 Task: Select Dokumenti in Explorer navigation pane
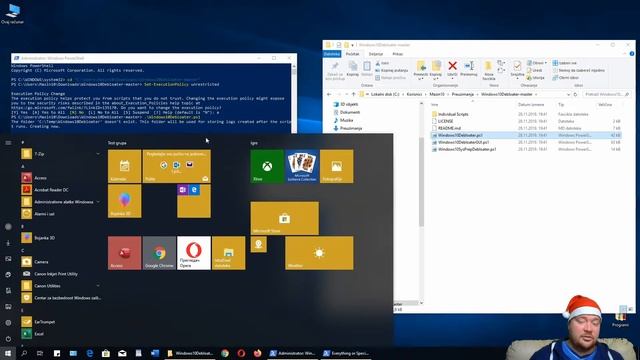tap(347, 112)
